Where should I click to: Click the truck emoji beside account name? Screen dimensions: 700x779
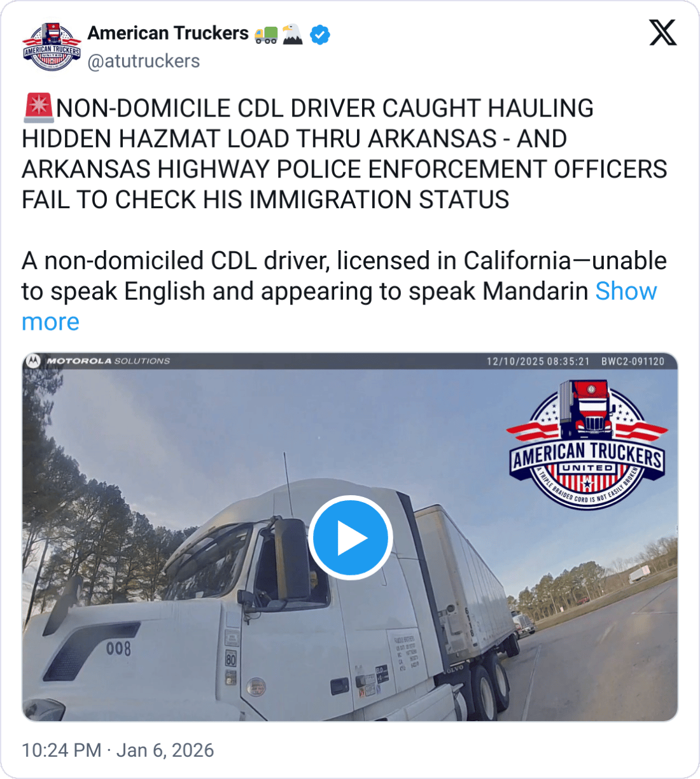[x=266, y=34]
